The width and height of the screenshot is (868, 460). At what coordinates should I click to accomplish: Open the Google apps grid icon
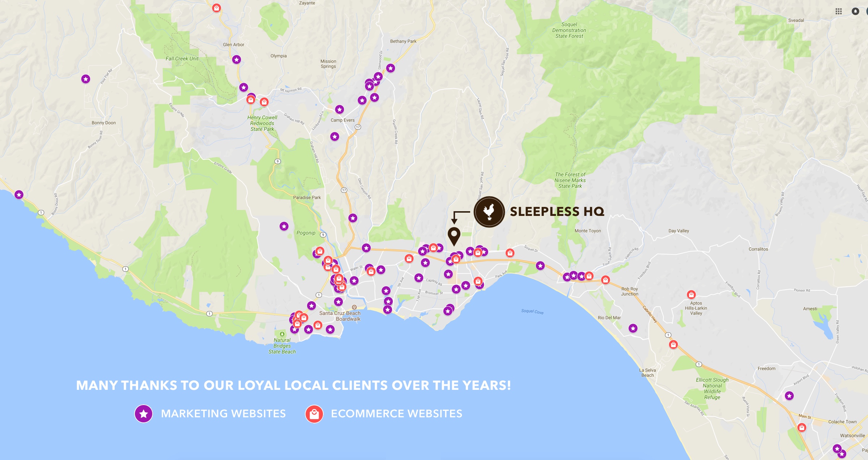pyautogui.click(x=838, y=11)
